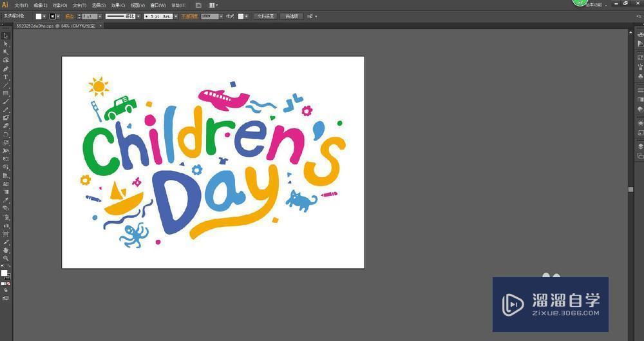This screenshot has height=341, width=644.
Task: Open the Color panel icon
Action: point(640,35)
